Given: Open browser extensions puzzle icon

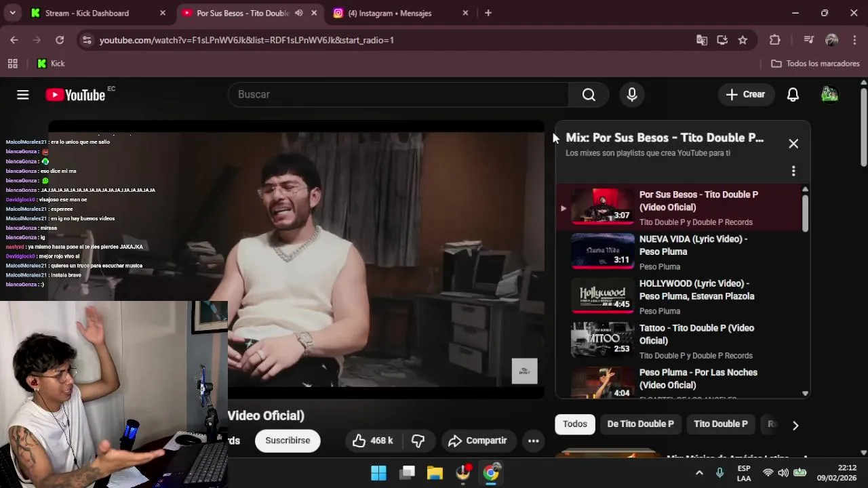Looking at the screenshot, I should (775, 40).
